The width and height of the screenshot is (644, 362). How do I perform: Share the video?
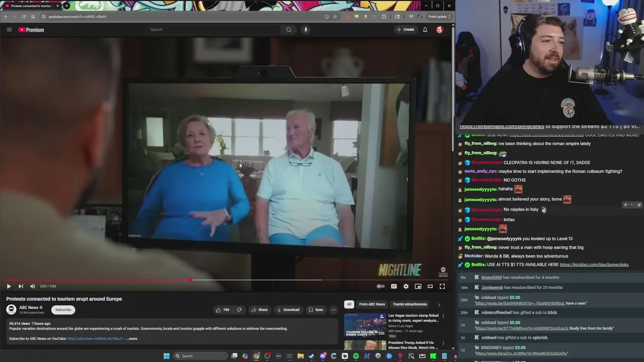pos(260,310)
